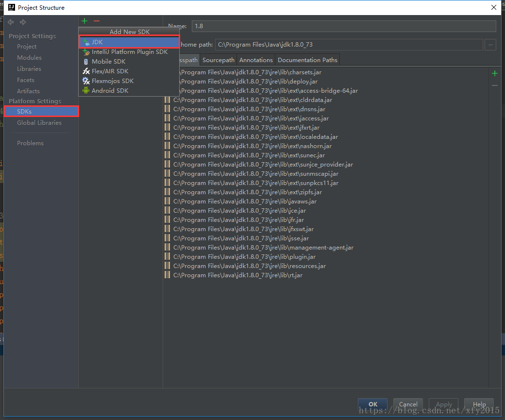This screenshot has width=505, height=420.
Task: Click jar icon beside rt.jar
Action: (167, 275)
